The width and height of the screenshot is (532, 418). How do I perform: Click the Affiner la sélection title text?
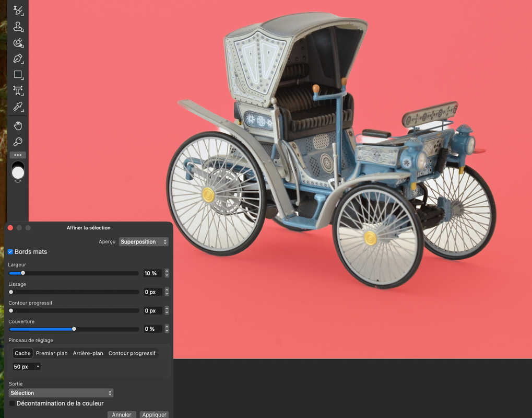point(89,227)
